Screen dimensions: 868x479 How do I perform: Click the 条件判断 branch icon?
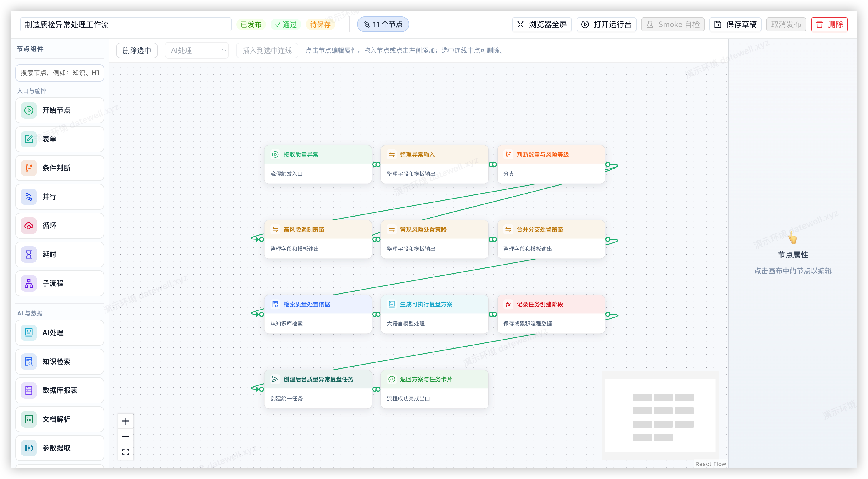click(29, 168)
